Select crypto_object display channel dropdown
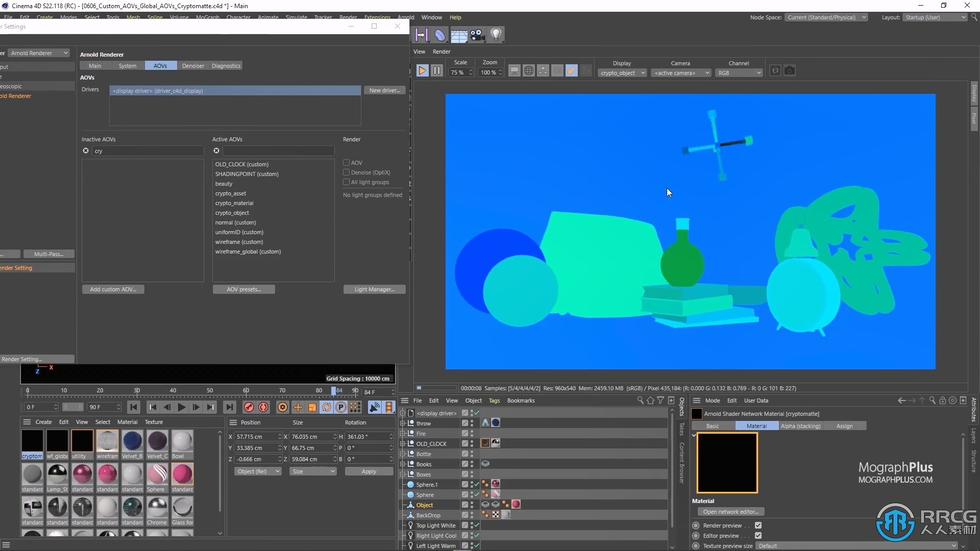Screen dimensions: 980x551 pyautogui.click(x=620, y=72)
